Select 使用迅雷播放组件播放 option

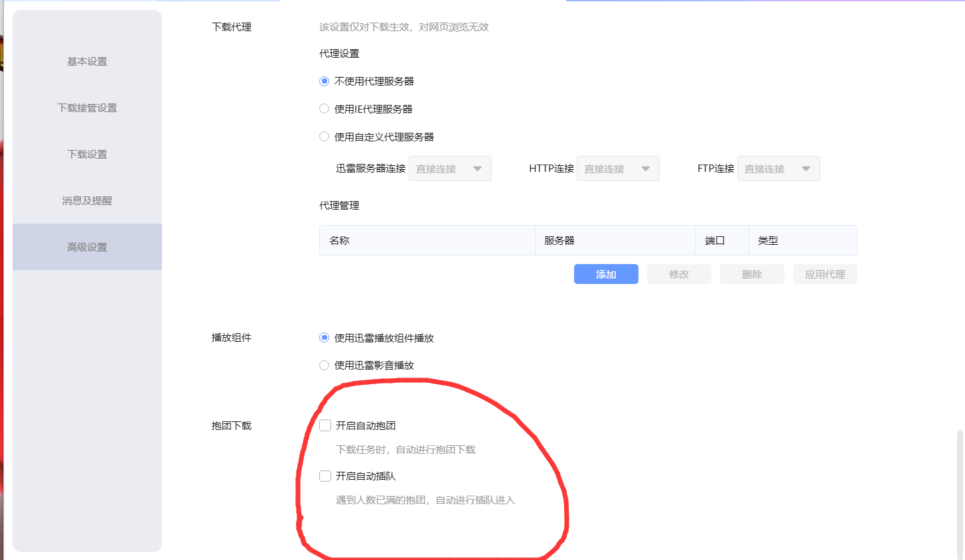(x=324, y=338)
